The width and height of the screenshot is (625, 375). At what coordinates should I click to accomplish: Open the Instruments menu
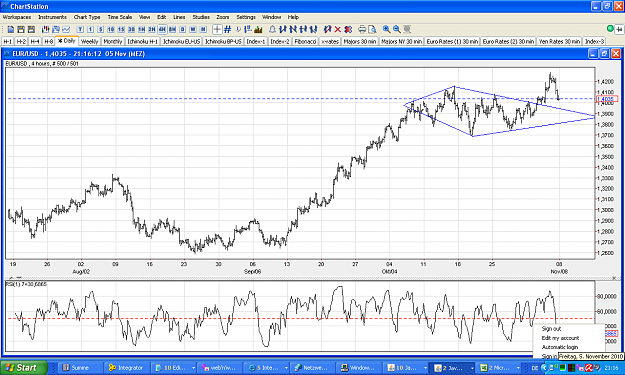53,17
